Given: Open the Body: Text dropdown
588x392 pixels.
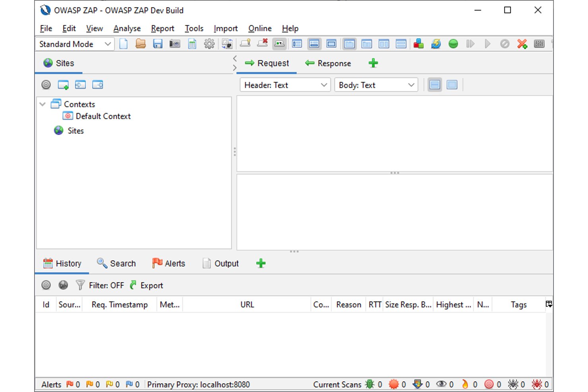Looking at the screenshot, I should [376, 85].
